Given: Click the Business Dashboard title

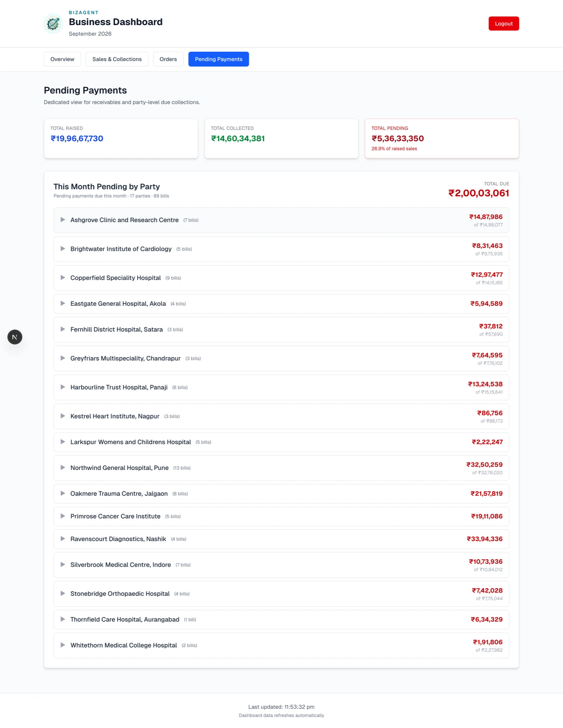Looking at the screenshot, I should click(115, 22).
